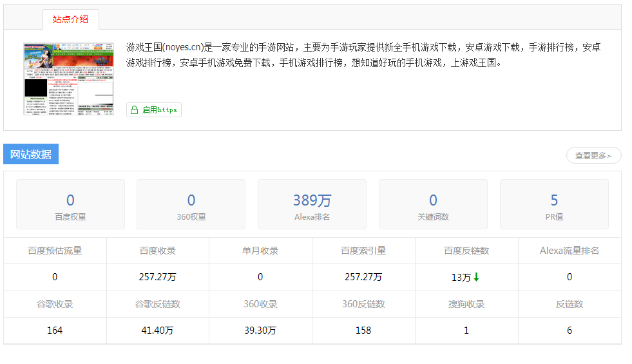This screenshot has height=364, width=632.
Task: Open the 站点介绍 tab
Action: [x=70, y=19]
